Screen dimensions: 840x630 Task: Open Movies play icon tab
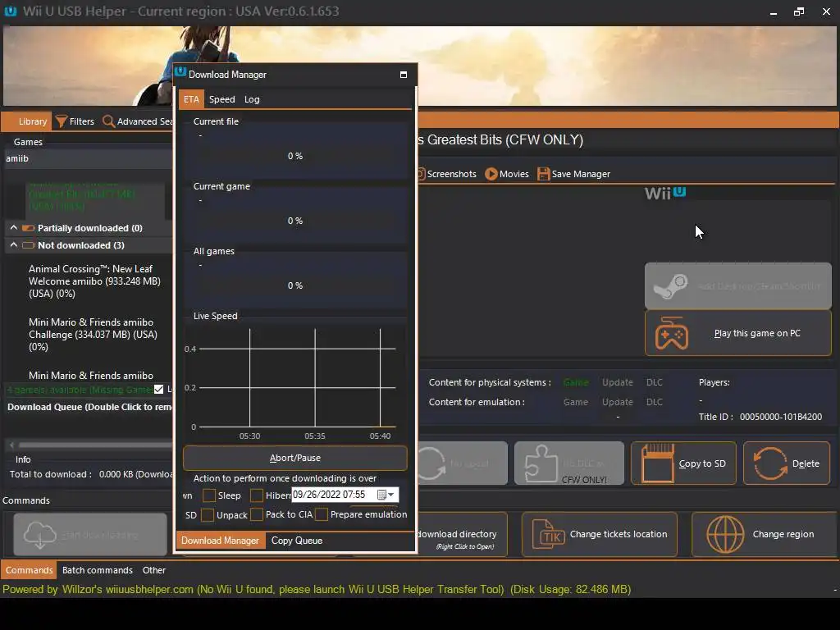[x=491, y=174]
